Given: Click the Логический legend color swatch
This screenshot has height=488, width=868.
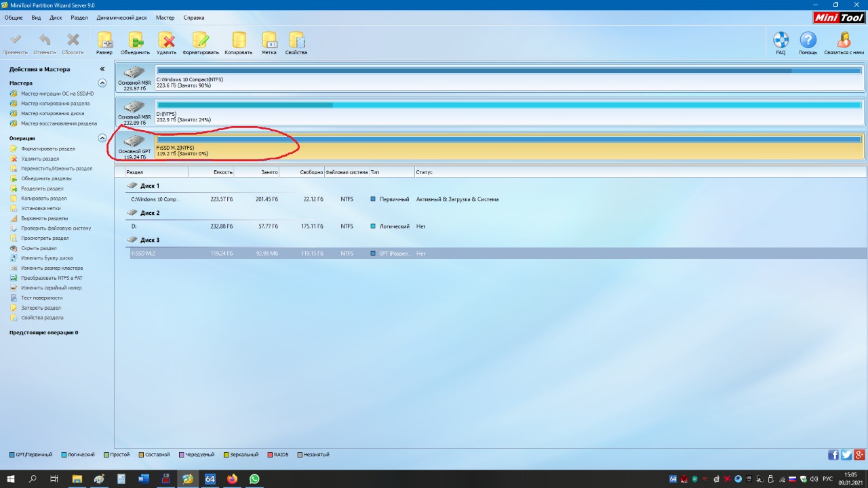Looking at the screenshot, I should click(63, 455).
